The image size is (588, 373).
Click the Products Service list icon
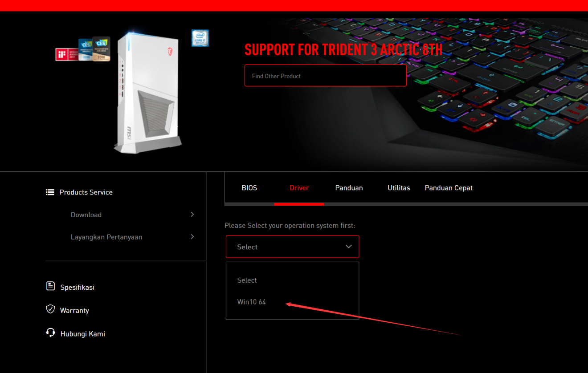50,192
